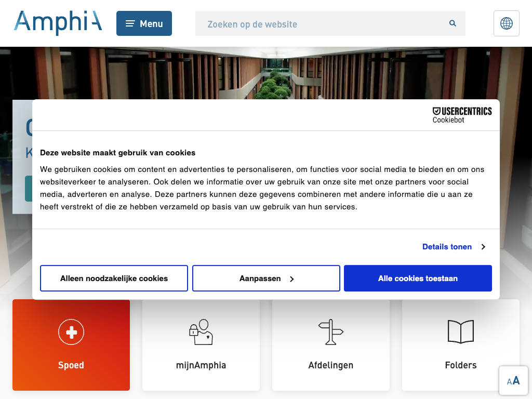Open the main Menu button
The height and width of the screenshot is (399, 532).
point(144,23)
